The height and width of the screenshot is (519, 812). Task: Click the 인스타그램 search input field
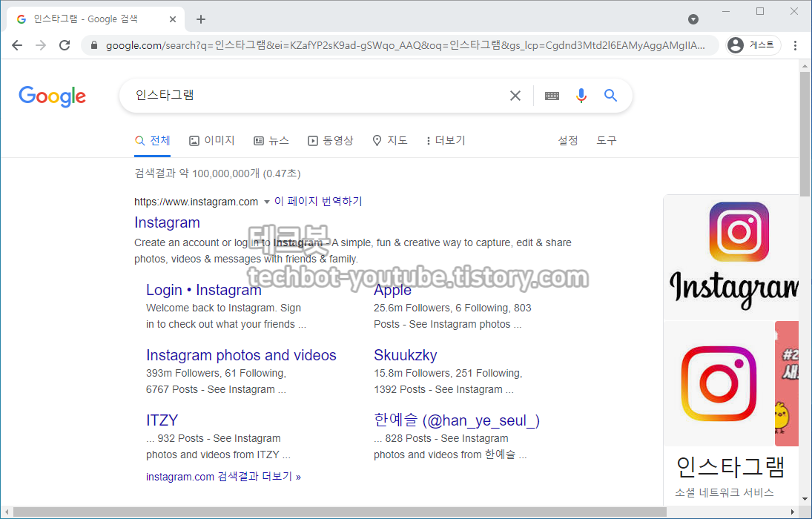point(316,96)
